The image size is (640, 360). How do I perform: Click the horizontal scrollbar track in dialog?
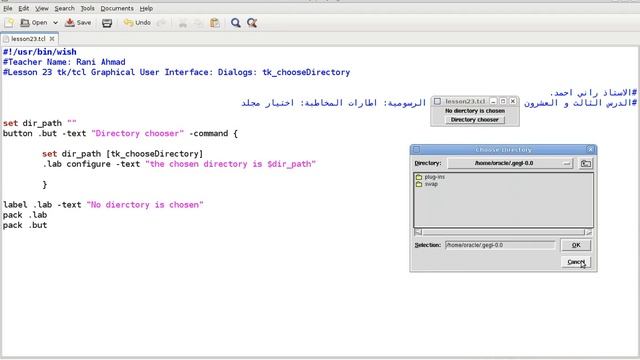pyautogui.click(x=504, y=232)
